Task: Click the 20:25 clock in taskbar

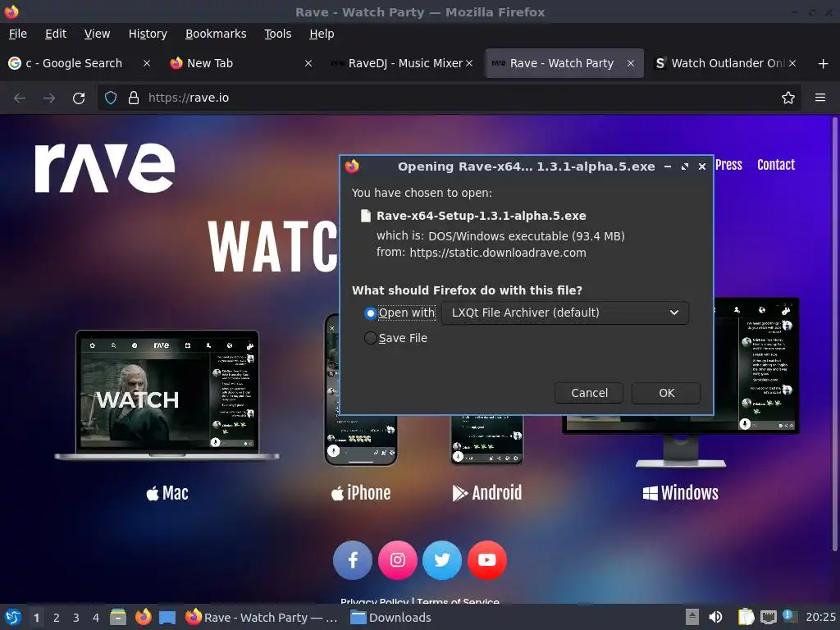Action: [820, 618]
